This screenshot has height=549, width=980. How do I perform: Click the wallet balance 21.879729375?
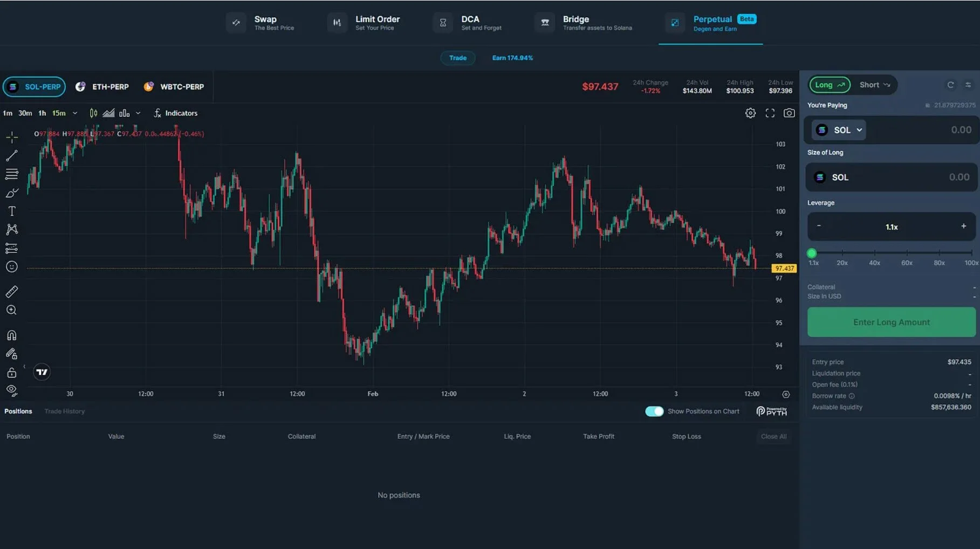click(950, 105)
